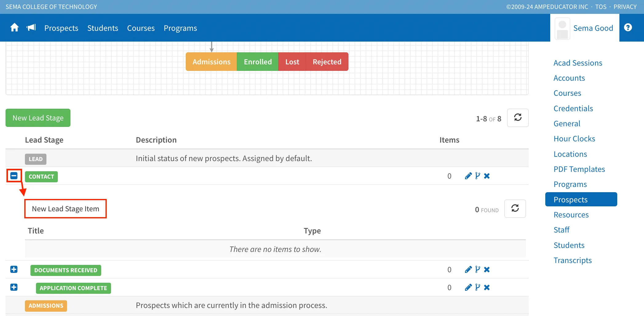Open the Students menu in top navigation
Screen dimensions: 644x316
pos(103,28)
